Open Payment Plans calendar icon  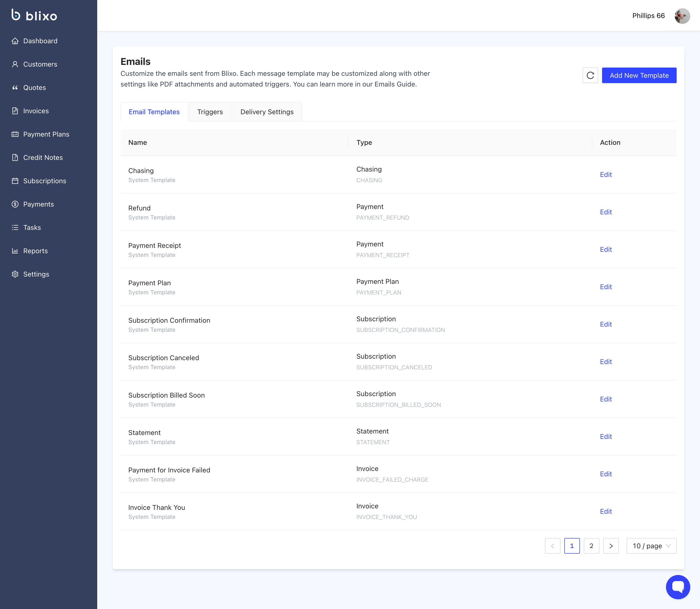pyautogui.click(x=15, y=134)
